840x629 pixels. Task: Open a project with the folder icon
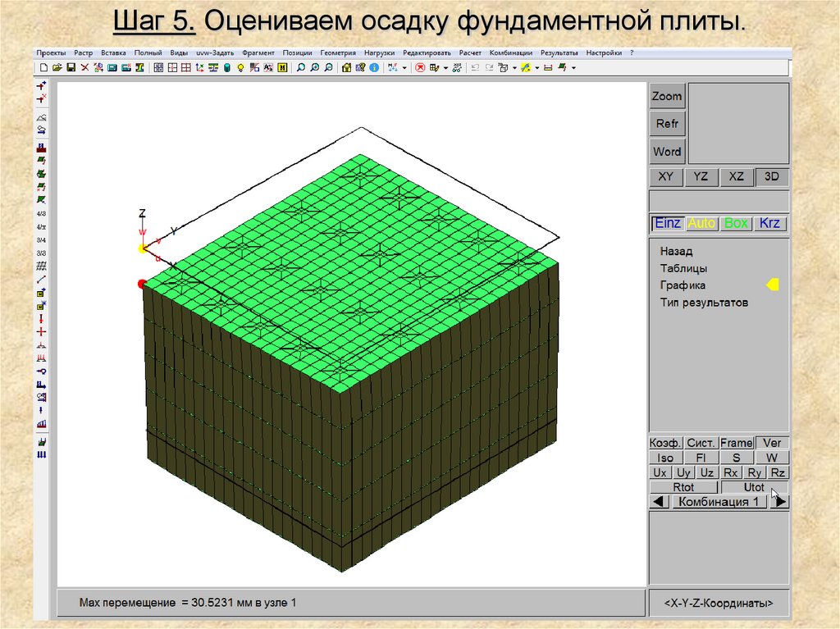(x=57, y=67)
